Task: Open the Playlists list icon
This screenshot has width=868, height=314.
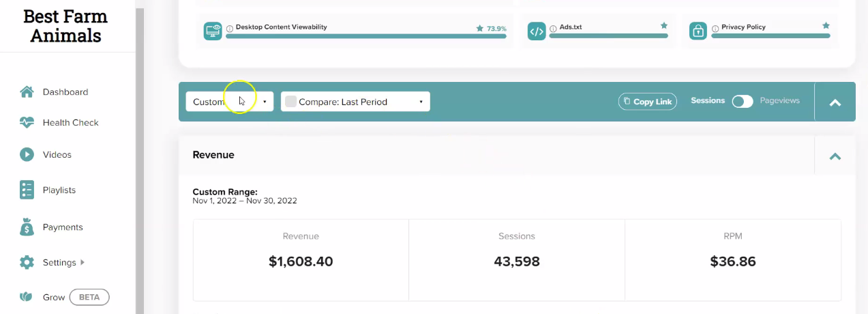Action: (x=27, y=190)
